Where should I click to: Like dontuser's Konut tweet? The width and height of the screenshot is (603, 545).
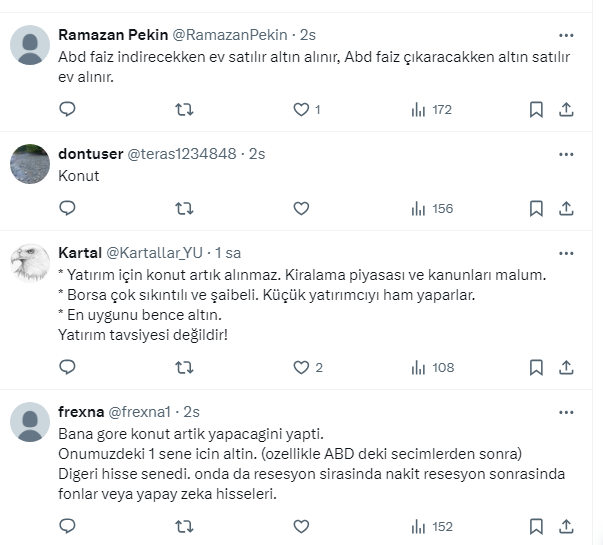[301, 208]
